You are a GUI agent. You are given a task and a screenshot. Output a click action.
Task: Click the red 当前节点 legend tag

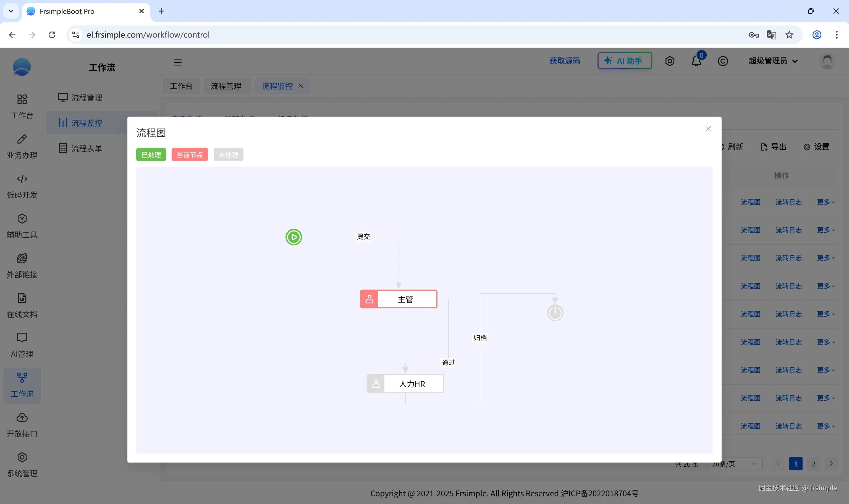point(190,154)
